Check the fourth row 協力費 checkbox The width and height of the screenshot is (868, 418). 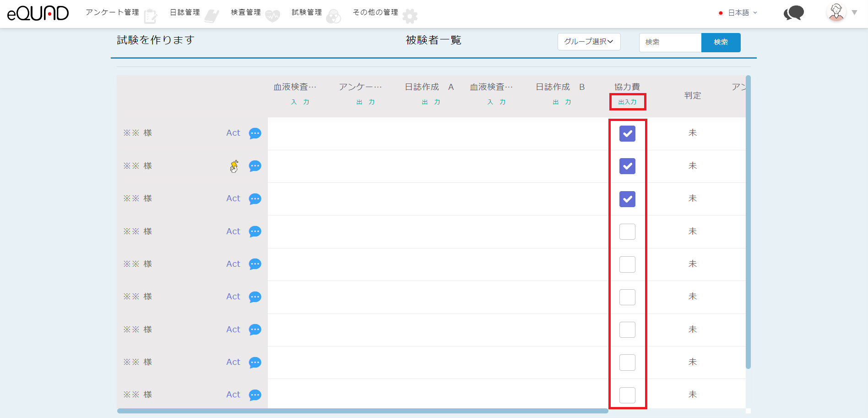point(627,232)
